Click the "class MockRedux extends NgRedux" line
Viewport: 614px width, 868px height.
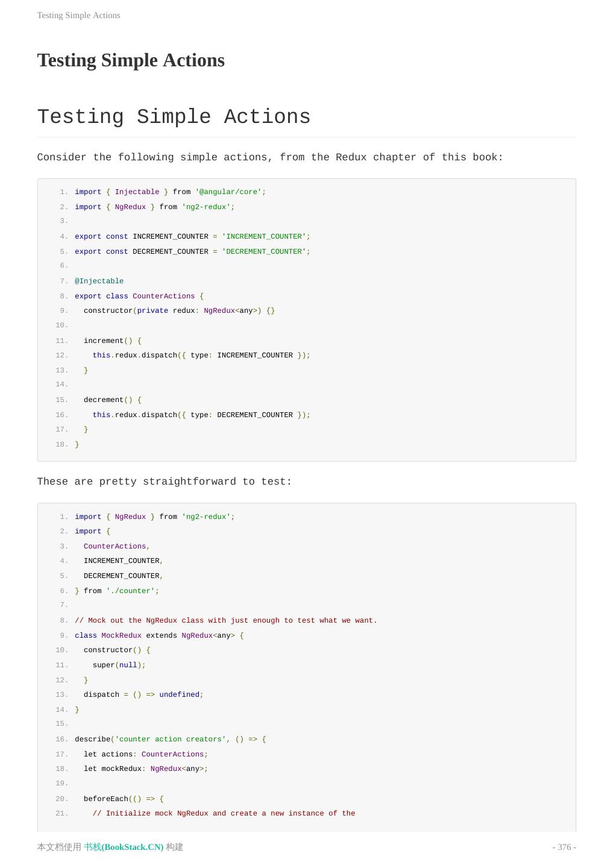pos(159,636)
